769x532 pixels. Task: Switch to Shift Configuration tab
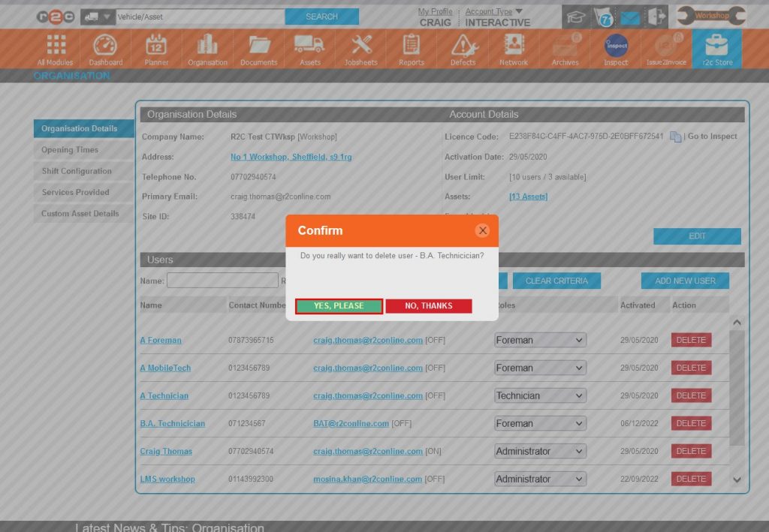coord(77,171)
